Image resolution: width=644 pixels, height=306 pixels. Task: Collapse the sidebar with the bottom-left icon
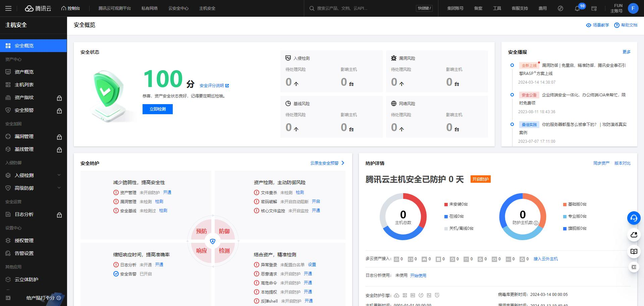[8, 298]
